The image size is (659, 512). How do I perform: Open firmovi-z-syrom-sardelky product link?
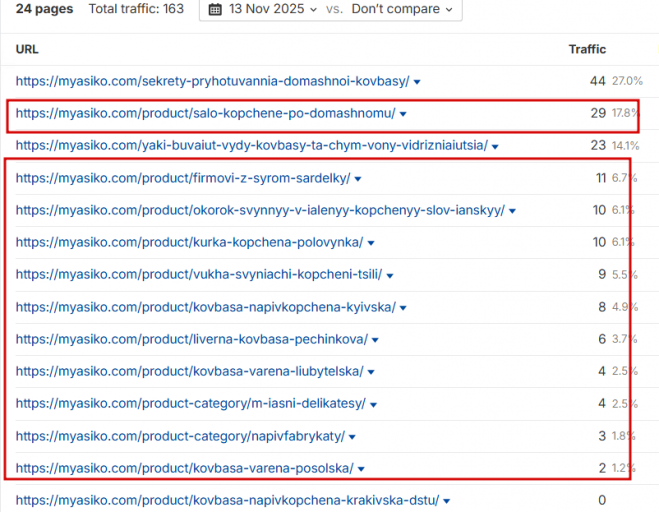point(183,178)
